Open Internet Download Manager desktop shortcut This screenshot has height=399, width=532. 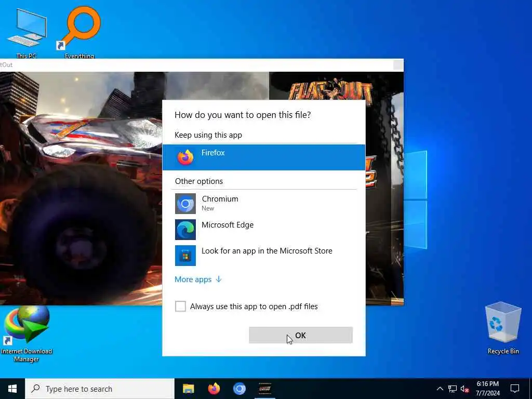pyautogui.click(x=26, y=334)
